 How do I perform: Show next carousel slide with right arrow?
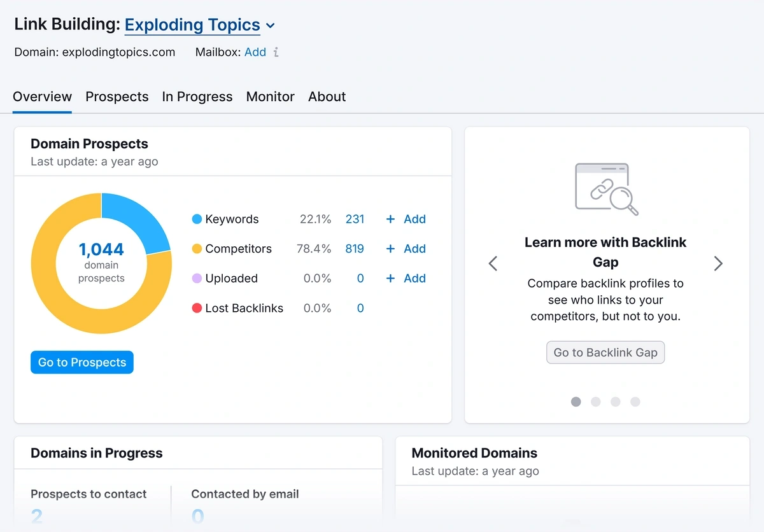(718, 263)
